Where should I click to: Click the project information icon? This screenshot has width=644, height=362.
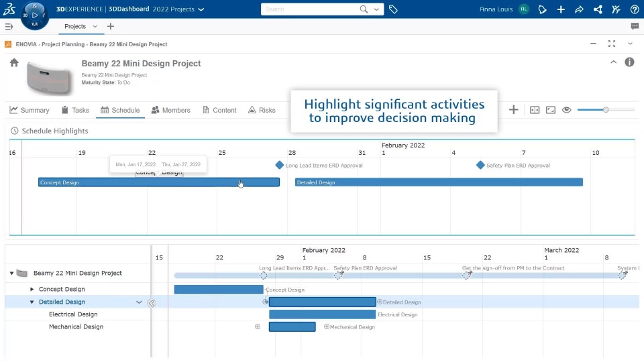629,62
